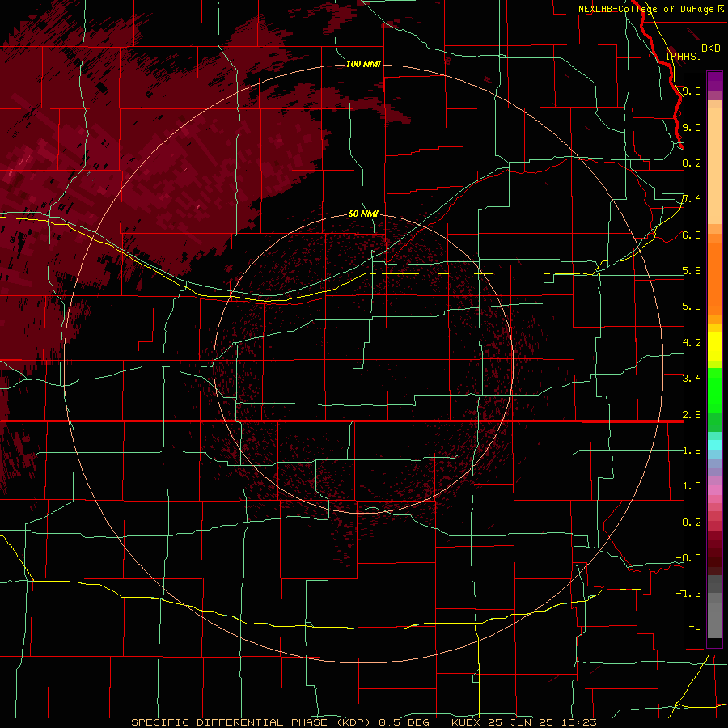Click the cyan segment of the color bar

714,445
